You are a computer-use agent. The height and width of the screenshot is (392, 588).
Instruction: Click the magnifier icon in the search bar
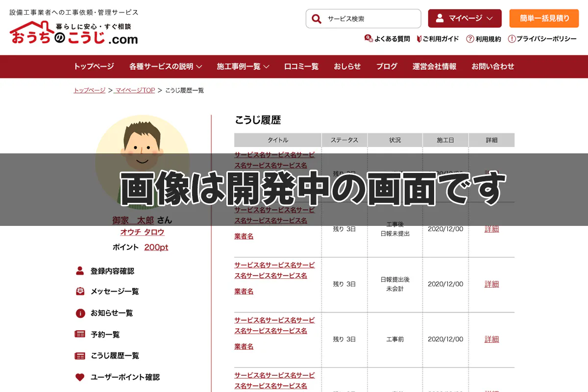click(317, 19)
